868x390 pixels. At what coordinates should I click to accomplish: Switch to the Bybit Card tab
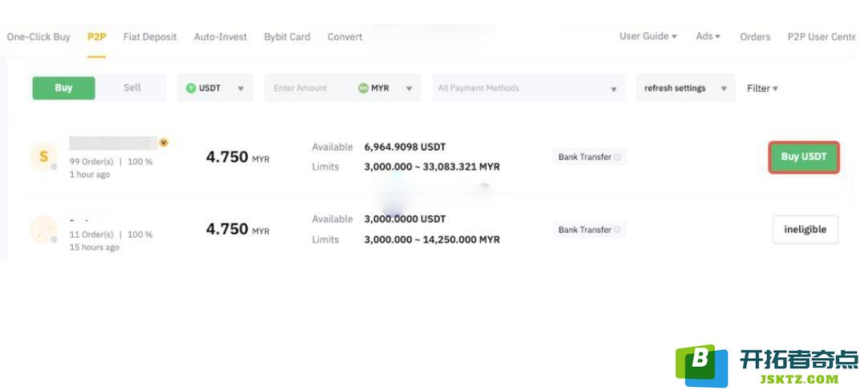287,37
